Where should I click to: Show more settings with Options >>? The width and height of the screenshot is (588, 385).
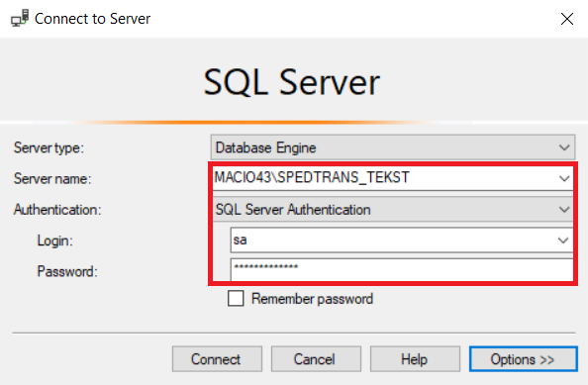(523, 359)
